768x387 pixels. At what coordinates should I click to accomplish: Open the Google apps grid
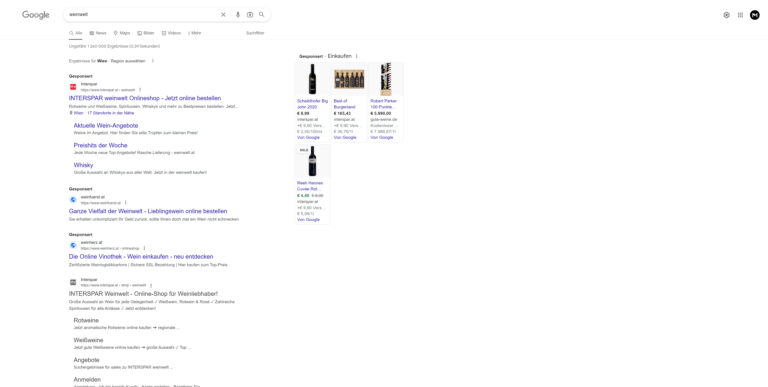740,15
